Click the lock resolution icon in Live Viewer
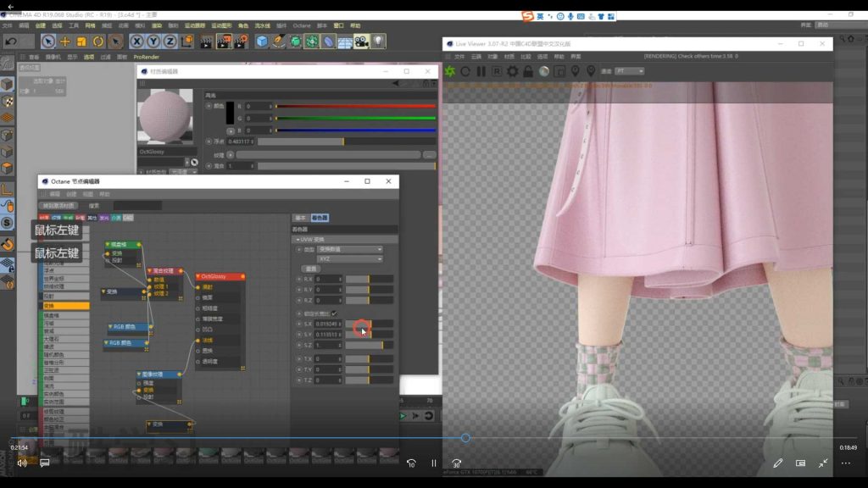 (x=527, y=71)
